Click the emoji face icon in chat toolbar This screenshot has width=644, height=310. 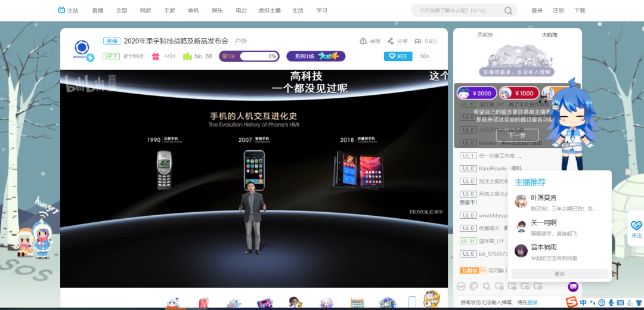click(x=461, y=287)
